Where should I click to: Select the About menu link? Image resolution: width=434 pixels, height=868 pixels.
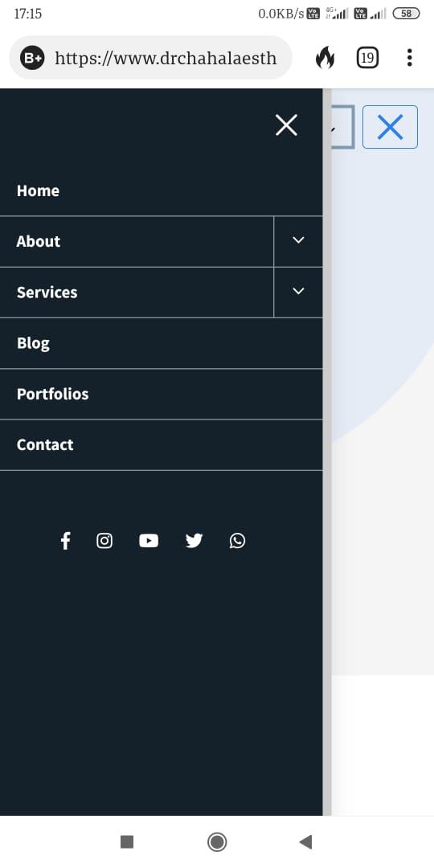click(137, 241)
